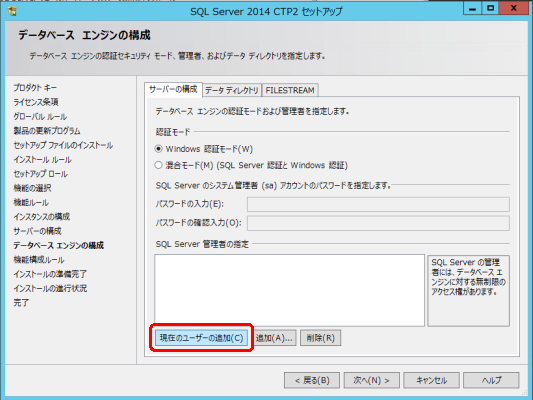Click パスワードの確認入力(O) field
The image size is (533, 400).
378,223
